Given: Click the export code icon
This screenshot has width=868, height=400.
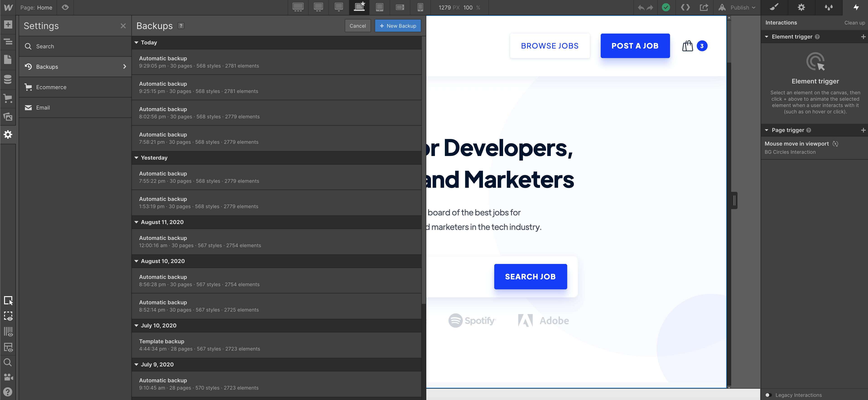Looking at the screenshot, I should tap(685, 7).
